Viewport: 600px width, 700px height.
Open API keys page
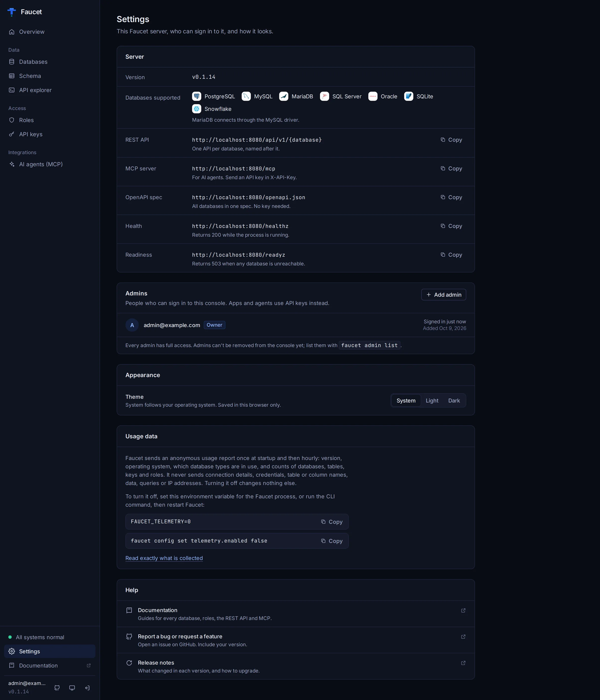pyautogui.click(x=50, y=134)
